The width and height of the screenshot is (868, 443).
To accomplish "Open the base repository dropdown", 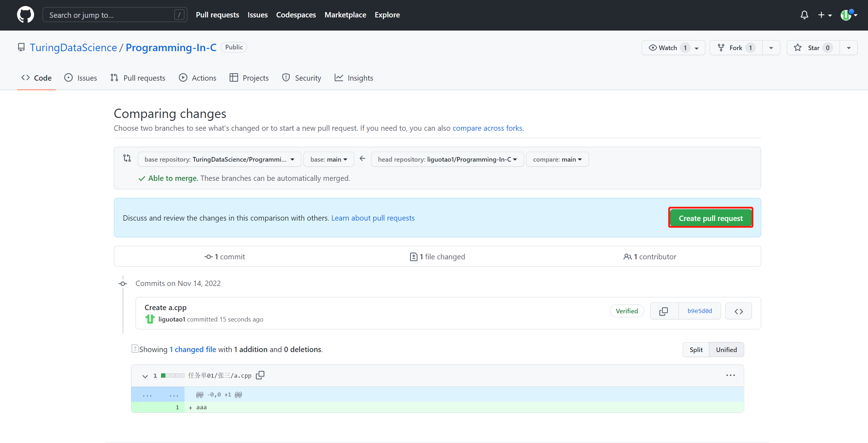I will click(x=219, y=159).
